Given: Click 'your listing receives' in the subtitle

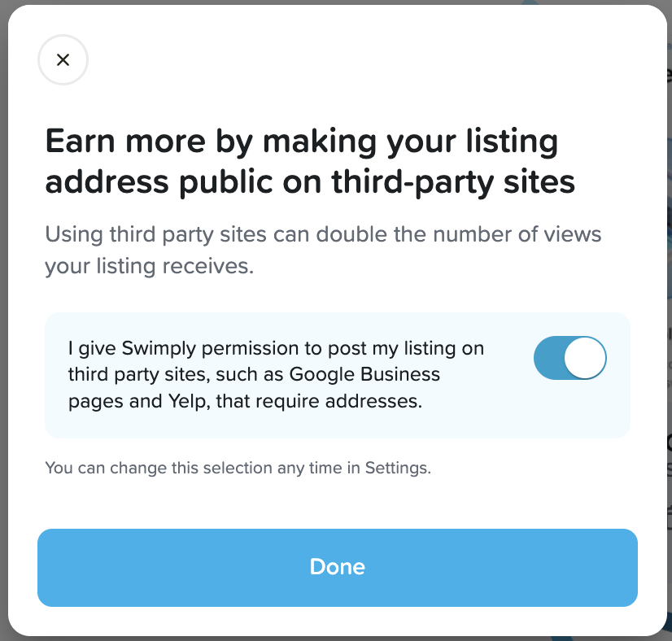Looking at the screenshot, I should (150, 266).
